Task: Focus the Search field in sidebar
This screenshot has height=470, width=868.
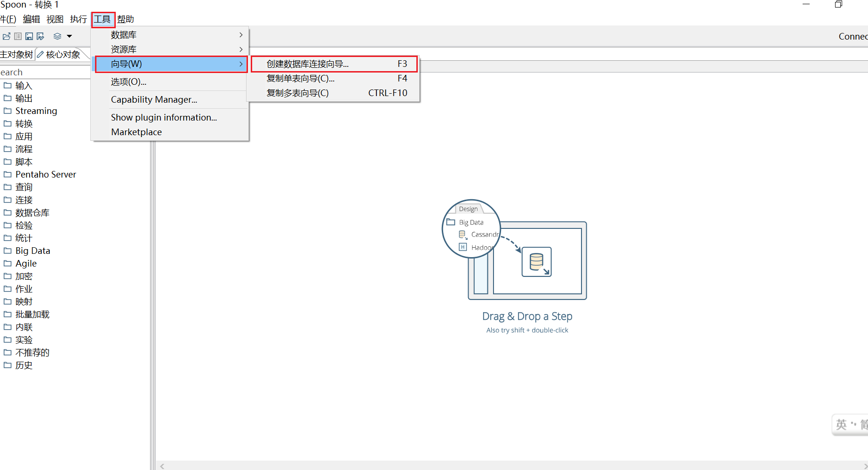Action: (x=45, y=73)
